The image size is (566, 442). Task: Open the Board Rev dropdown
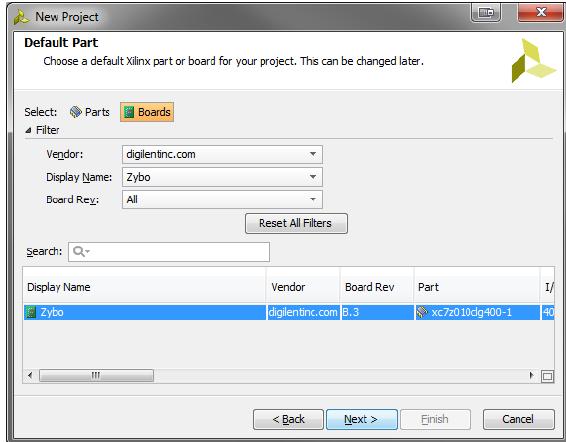[222, 200]
